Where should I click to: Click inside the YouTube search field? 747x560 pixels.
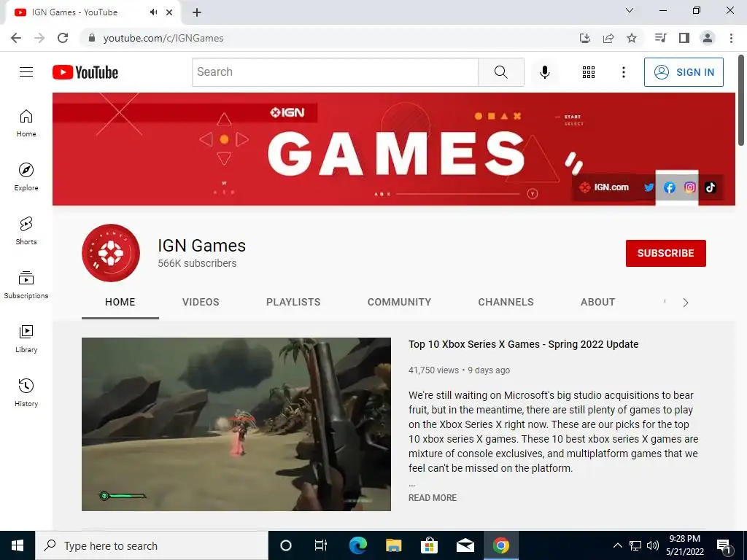pyautogui.click(x=336, y=72)
